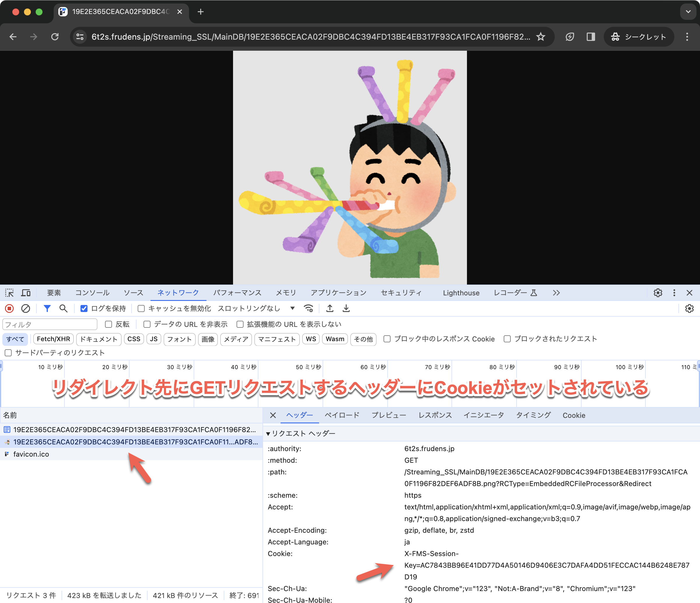This screenshot has width=700, height=603.
Task: Go back to the previous page
Action: (13, 37)
